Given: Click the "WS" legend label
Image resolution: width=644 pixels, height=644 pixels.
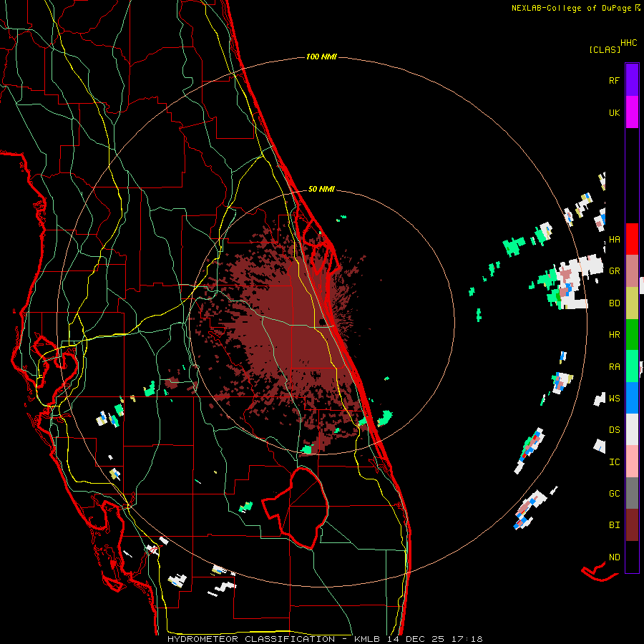Looking at the screenshot, I should [615, 398].
